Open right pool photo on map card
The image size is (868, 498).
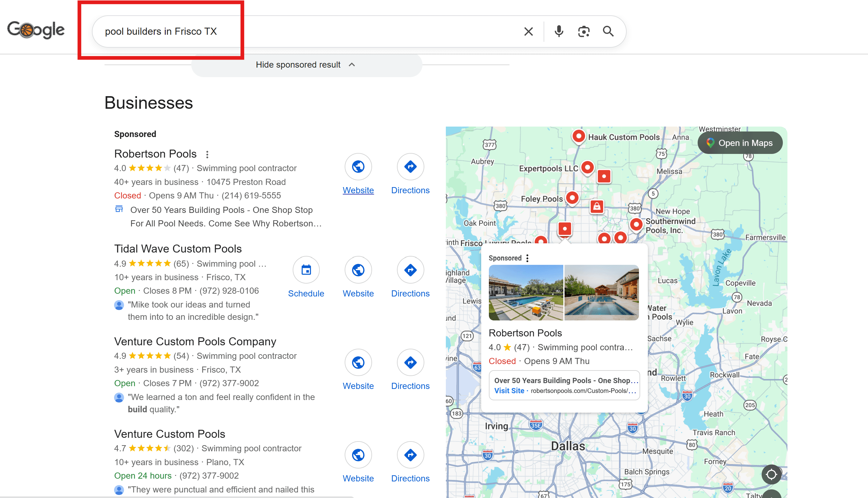pos(601,292)
